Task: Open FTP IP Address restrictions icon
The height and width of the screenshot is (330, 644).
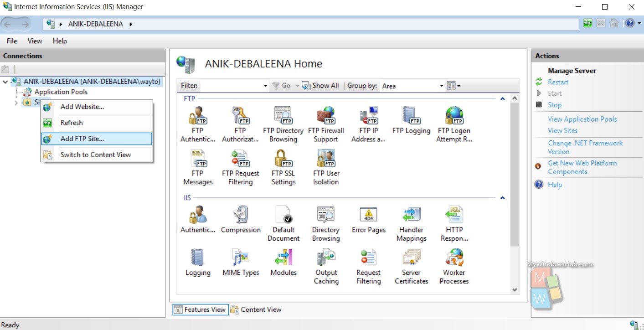Action: coord(368,116)
